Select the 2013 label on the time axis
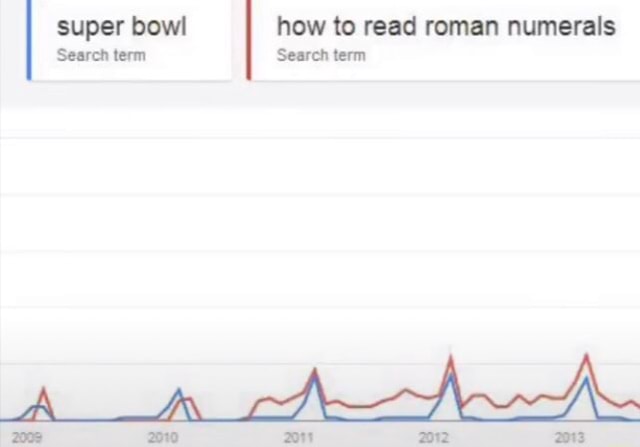Viewport: 640px width, 447px height. [x=569, y=437]
